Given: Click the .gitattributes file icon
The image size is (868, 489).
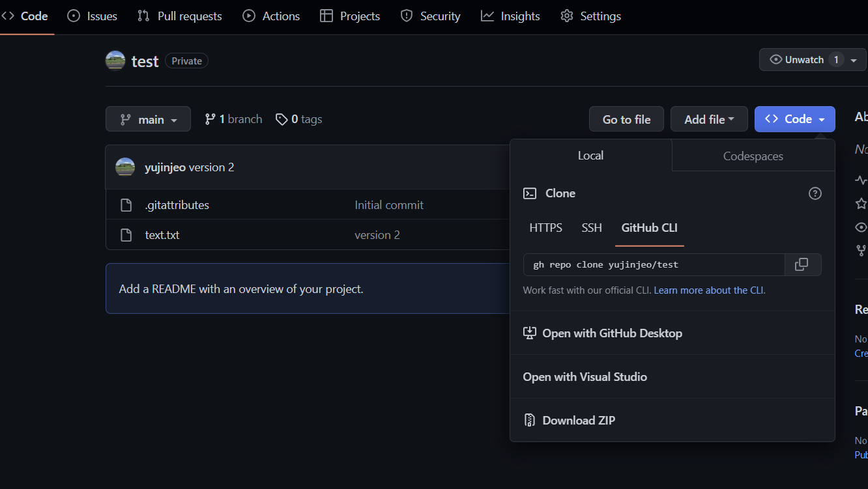Looking at the screenshot, I should [126, 205].
